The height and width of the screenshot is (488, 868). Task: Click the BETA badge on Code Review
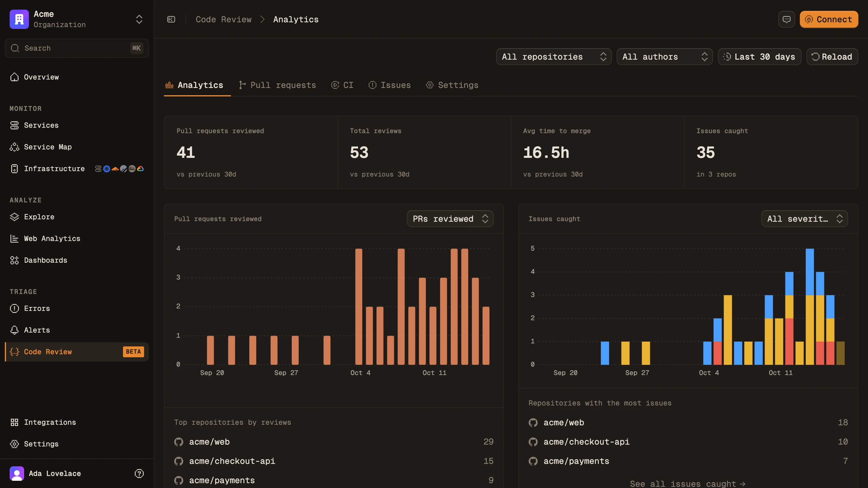pyautogui.click(x=134, y=352)
